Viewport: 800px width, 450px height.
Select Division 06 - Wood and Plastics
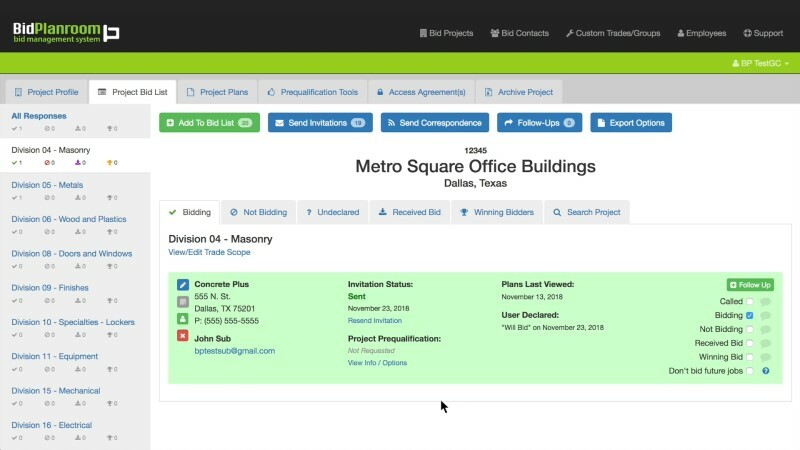69,219
